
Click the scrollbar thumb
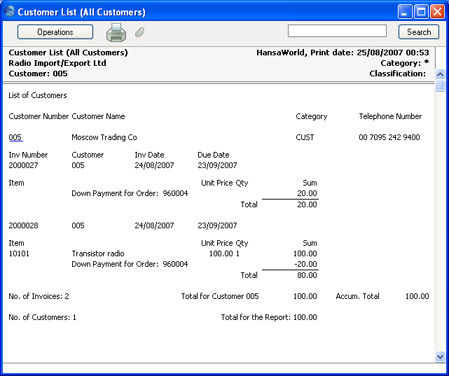tap(440, 86)
